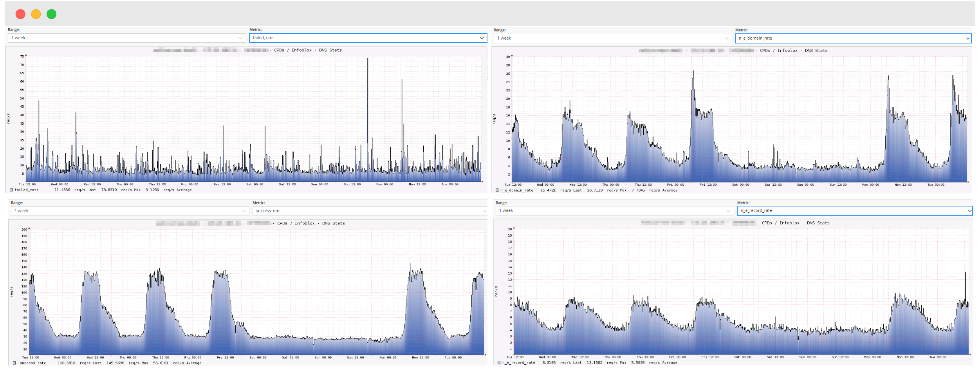Click the 'Mon 12:00' axis label in success_rate chart
The image size is (980, 371).
tap(421, 358)
